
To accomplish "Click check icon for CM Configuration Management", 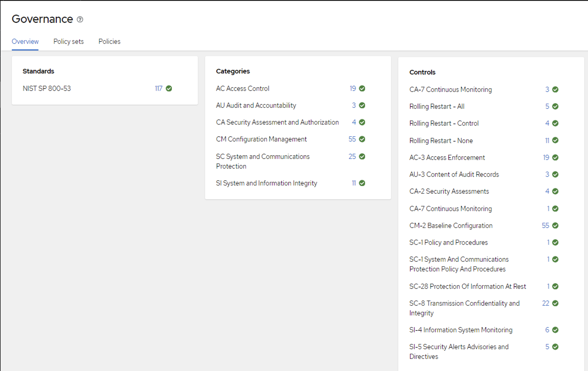I will tap(362, 139).
